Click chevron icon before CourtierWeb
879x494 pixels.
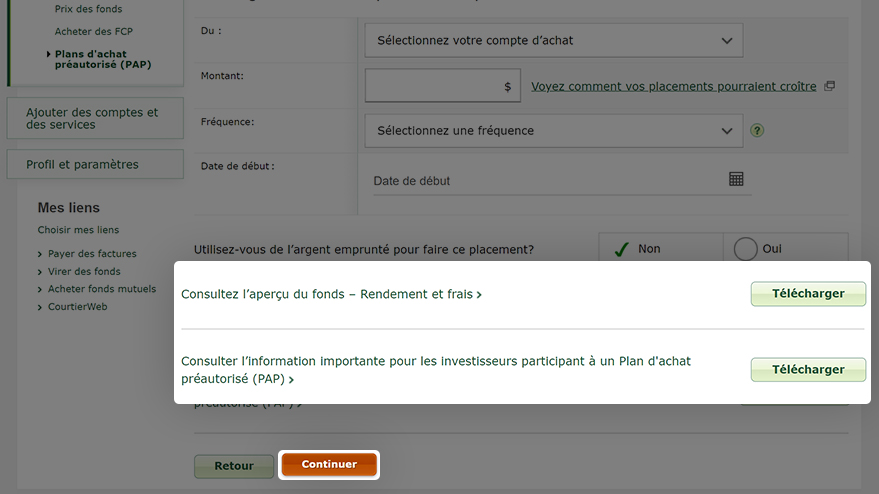(x=40, y=307)
